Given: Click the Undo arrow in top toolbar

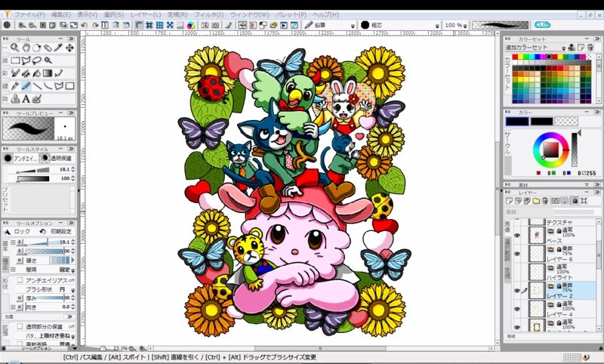Looking at the screenshot, I should tap(84, 26).
